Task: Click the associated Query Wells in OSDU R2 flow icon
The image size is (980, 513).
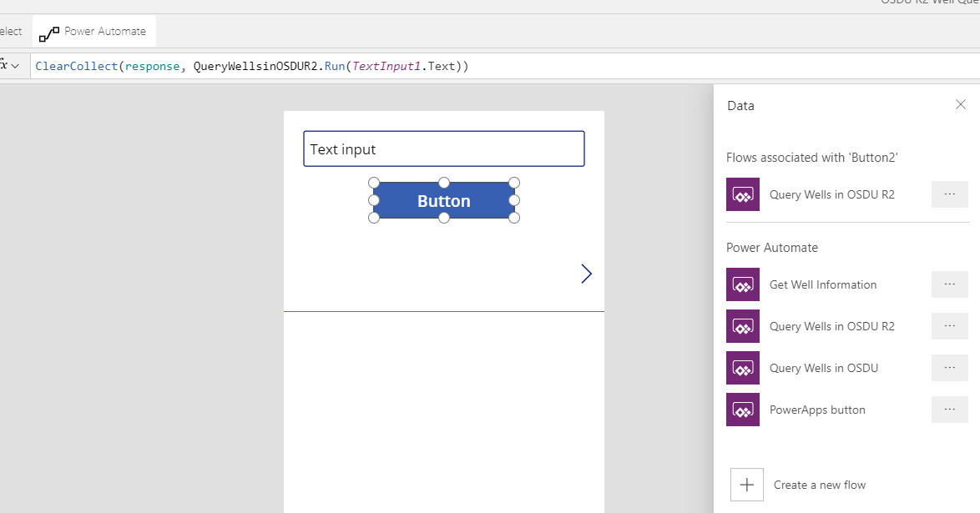Action: [x=742, y=194]
